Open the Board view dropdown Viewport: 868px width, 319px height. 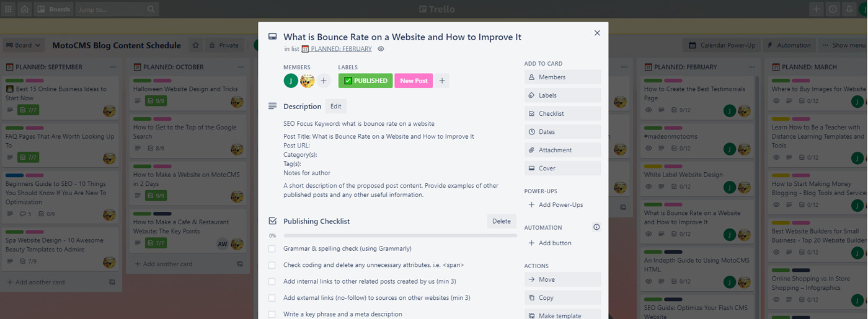click(23, 45)
